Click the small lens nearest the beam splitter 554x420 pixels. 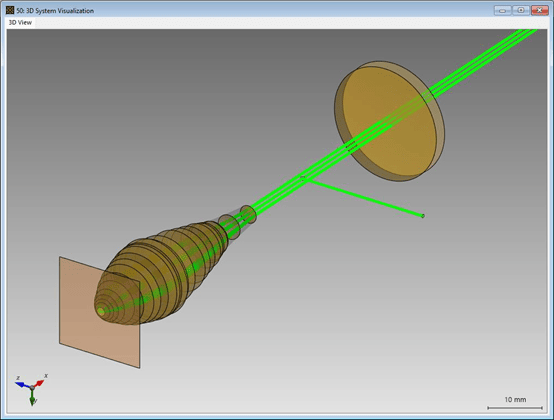click(x=248, y=214)
